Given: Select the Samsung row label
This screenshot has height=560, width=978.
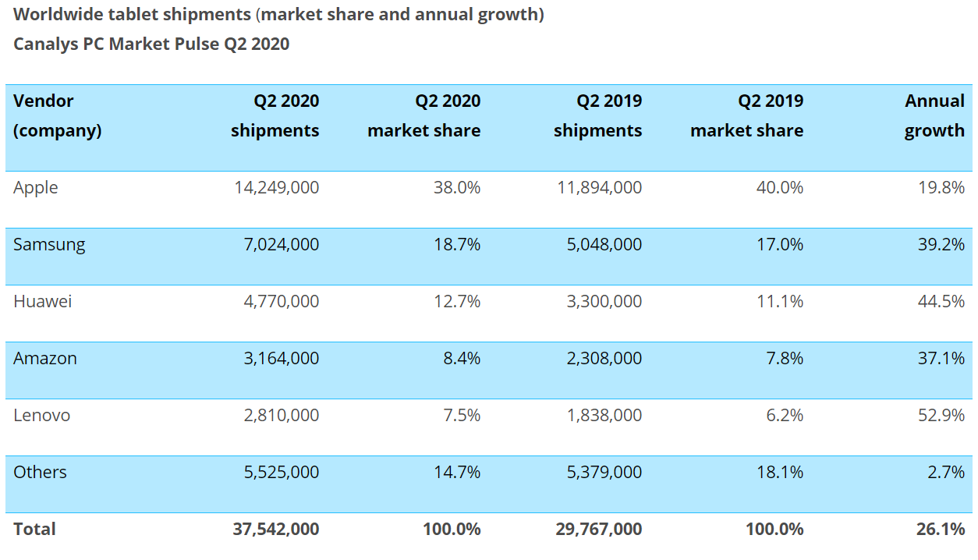Looking at the screenshot, I should tap(49, 245).
